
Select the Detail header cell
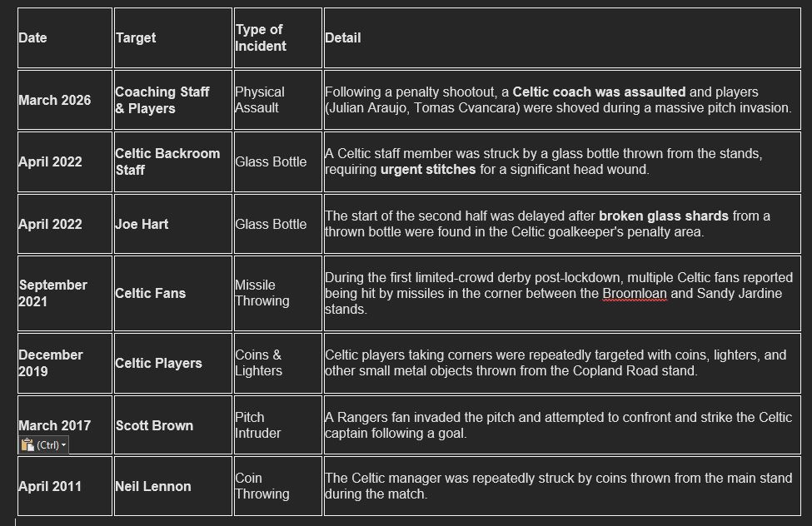[x=562, y=37]
